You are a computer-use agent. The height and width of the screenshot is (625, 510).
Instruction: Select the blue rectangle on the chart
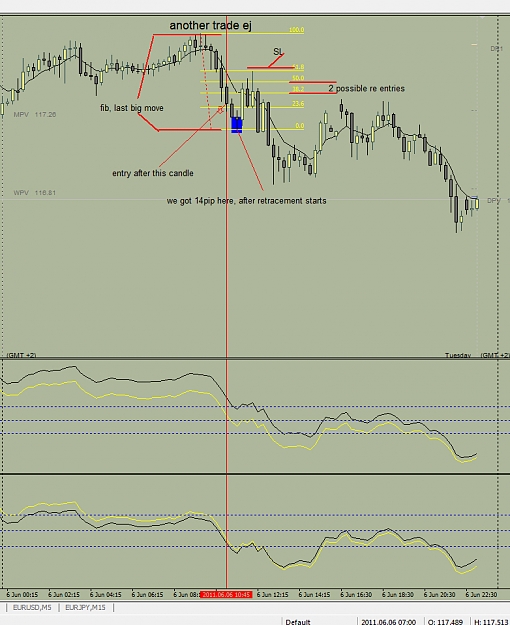pyautogui.click(x=237, y=125)
